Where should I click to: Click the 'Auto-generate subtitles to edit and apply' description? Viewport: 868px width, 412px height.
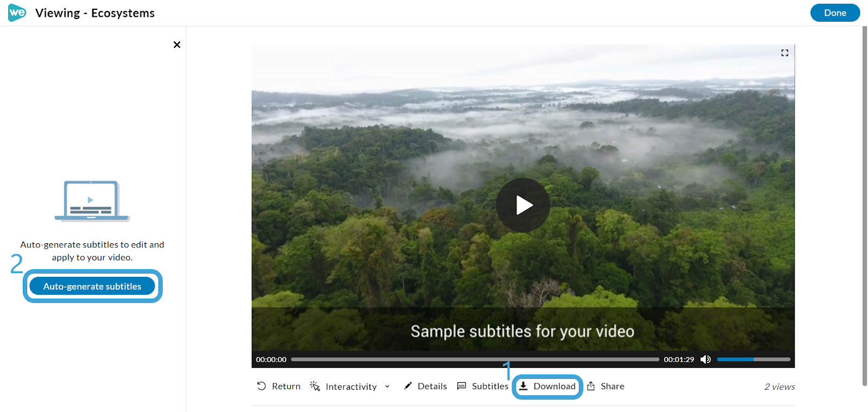[x=92, y=251]
